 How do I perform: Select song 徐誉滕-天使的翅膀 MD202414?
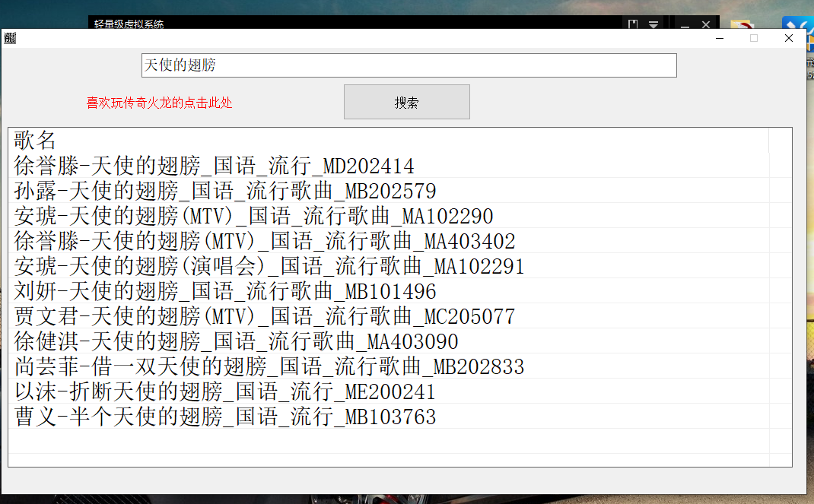point(214,166)
